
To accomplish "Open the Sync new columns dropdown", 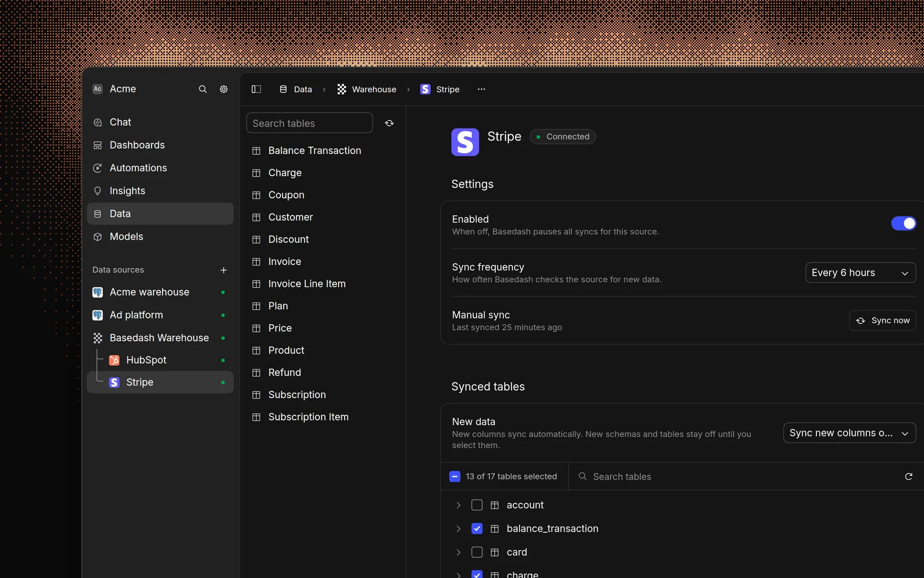I will (x=850, y=433).
